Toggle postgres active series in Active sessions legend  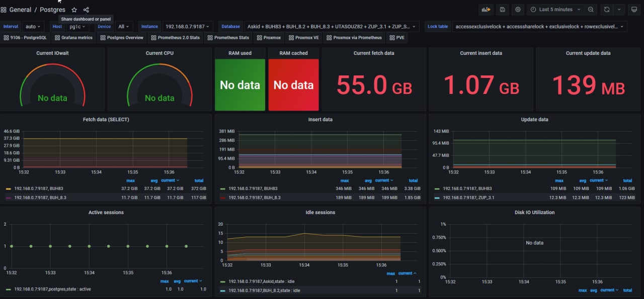[x=53, y=289]
